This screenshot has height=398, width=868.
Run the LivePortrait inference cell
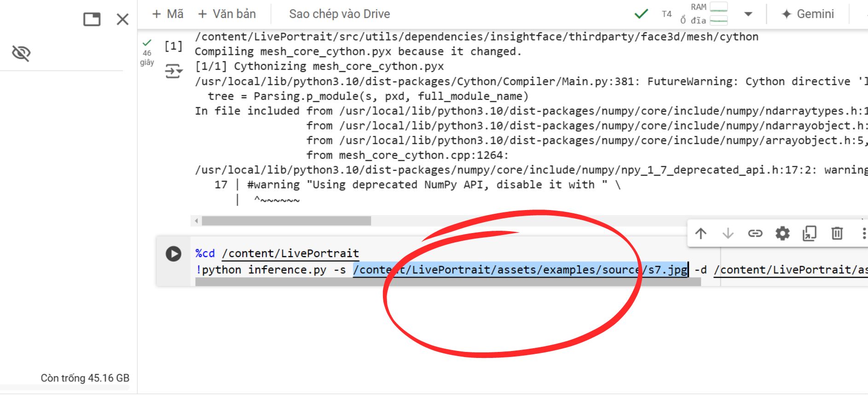point(174,253)
